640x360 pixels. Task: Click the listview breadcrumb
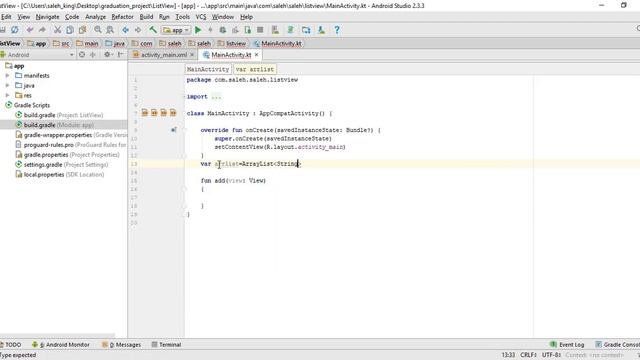[232, 43]
